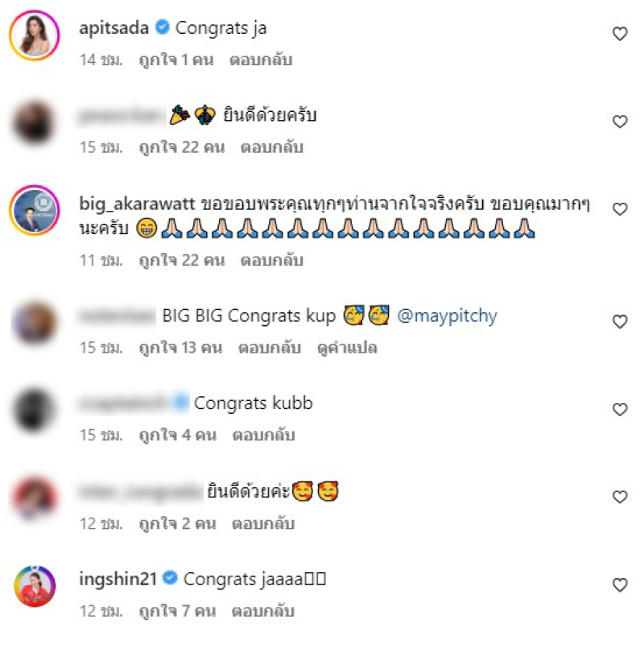Image resolution: width=644 pixels, height=648 pixels.
Task: View translation of "BIG BIG Congrats" comment
Action: point(347,348)
